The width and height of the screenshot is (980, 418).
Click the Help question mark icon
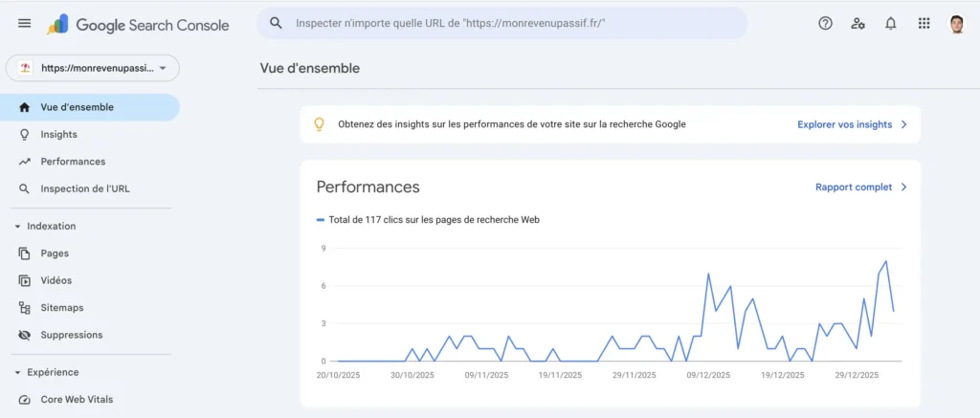point(825,24)
